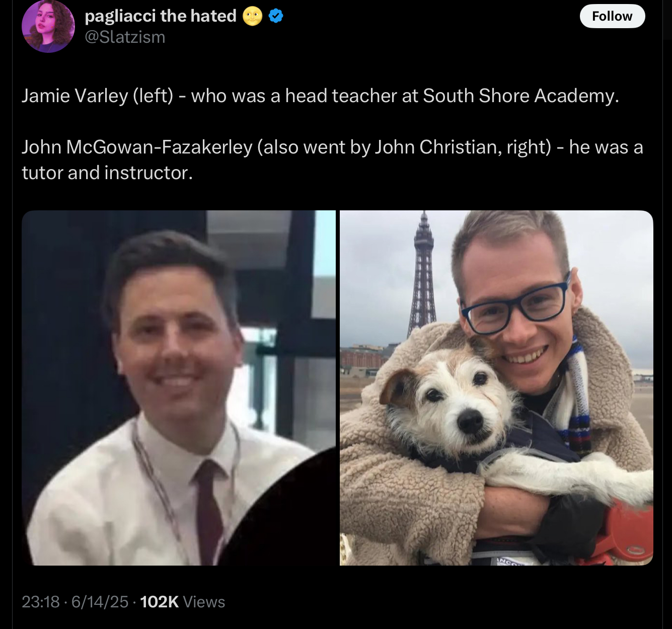Open the @Slatzism handle link
The width and height of the screenshot is (672, 629).
125,37
